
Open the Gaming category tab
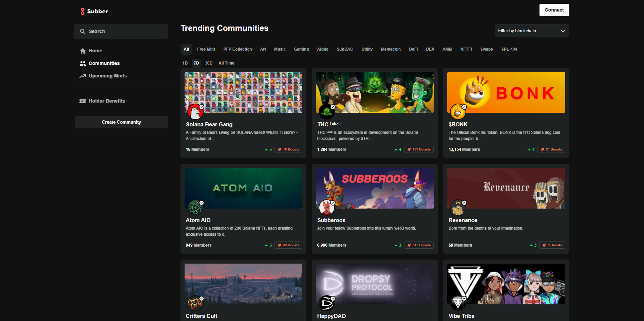pos(301,49)
